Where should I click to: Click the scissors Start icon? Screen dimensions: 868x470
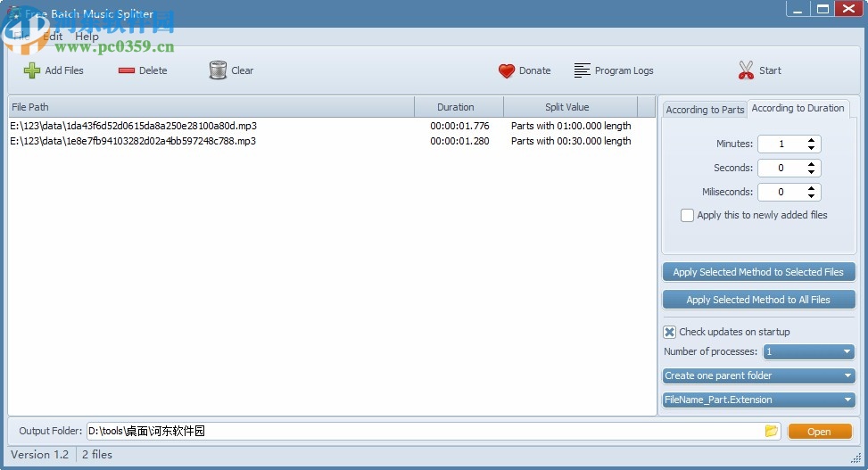coord(746,70)
